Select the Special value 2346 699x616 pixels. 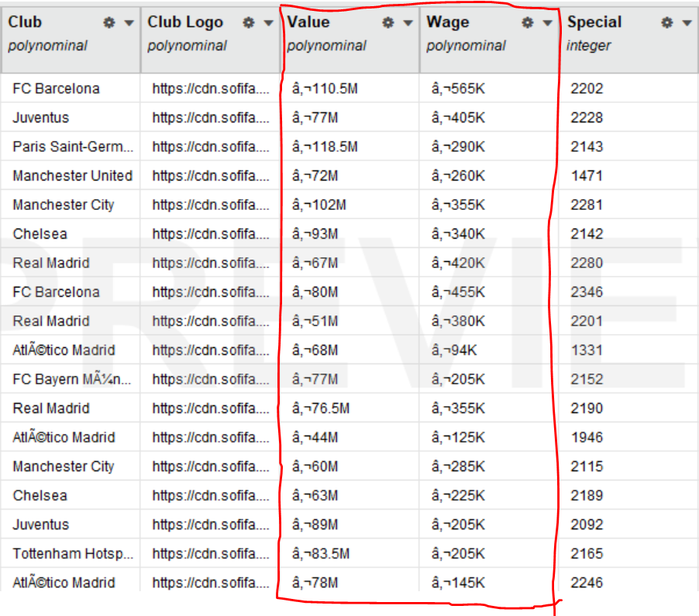point(587,292)
